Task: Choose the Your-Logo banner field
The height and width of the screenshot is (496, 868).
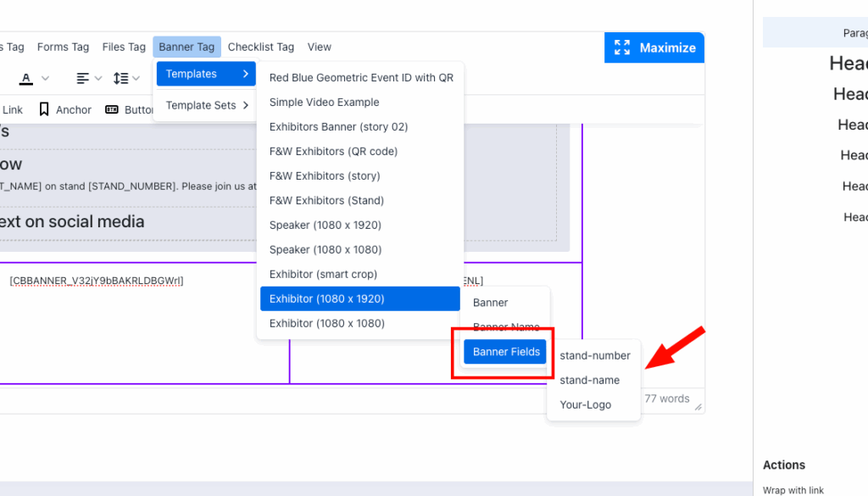Action: click(x=585, y=404)
